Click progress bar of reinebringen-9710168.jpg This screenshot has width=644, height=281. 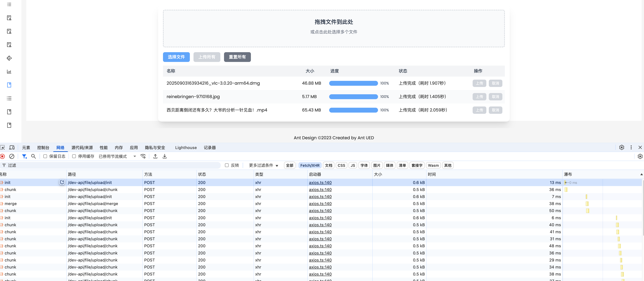click(x=353, y=97)
